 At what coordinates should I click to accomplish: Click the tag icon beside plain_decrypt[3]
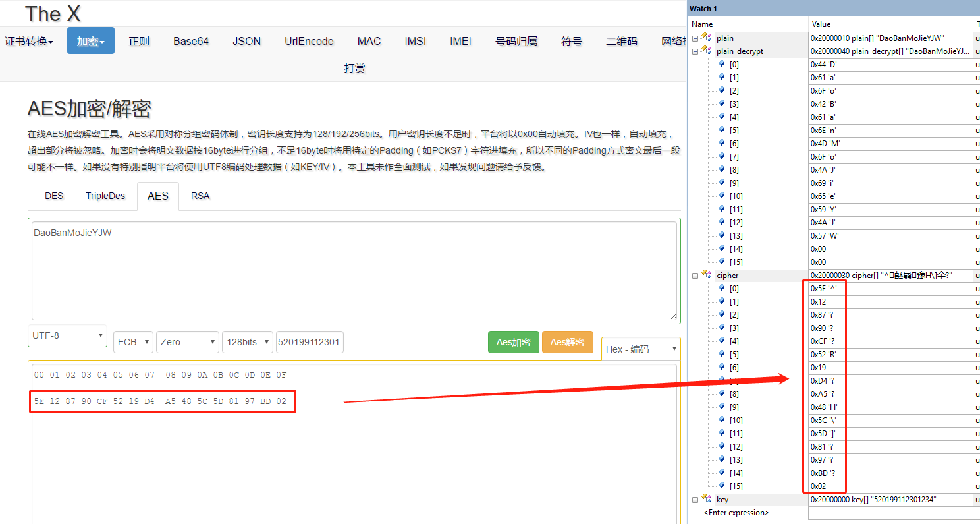[x=722, y=103]
